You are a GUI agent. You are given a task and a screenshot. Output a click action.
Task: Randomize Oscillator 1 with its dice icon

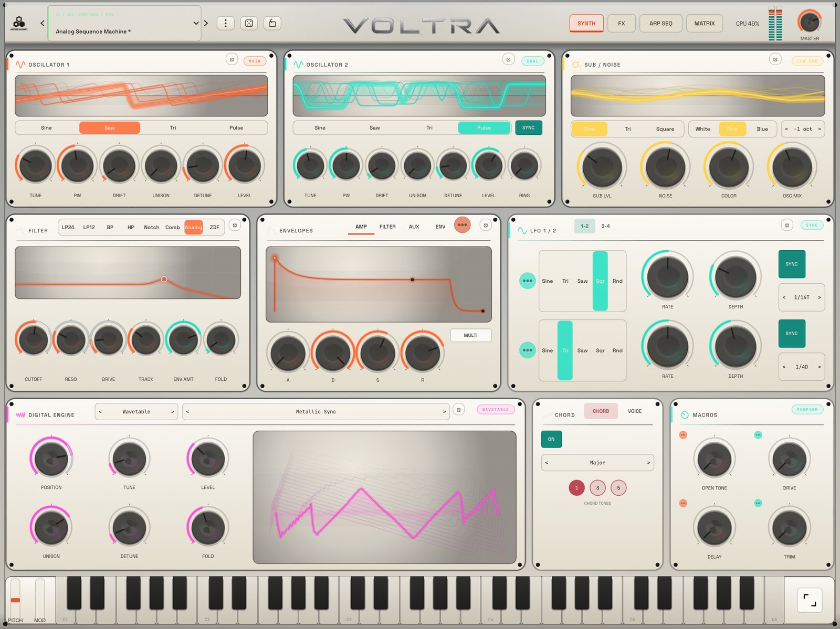(232, 59)
